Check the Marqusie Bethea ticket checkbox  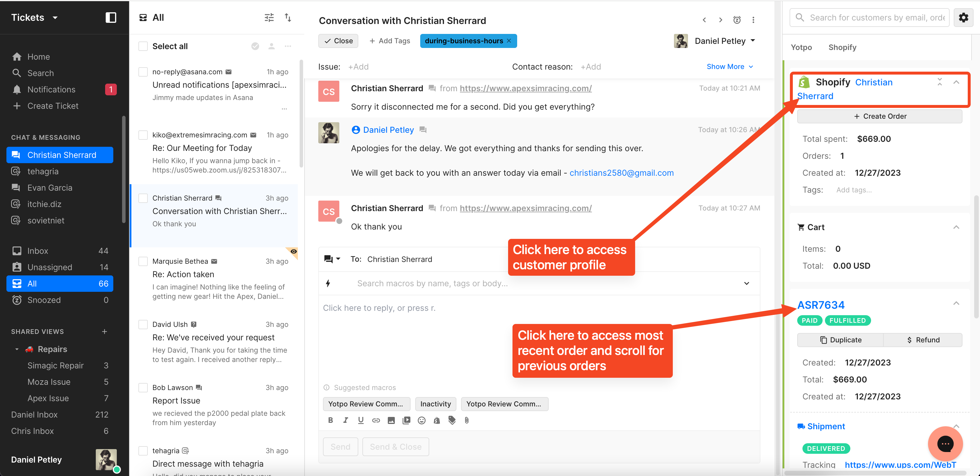pyautogui.click(x=143, y=261)
